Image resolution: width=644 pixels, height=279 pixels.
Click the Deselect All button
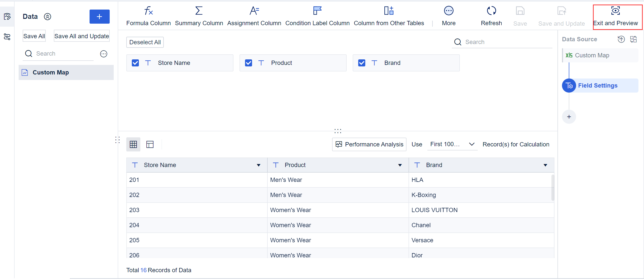145,42
